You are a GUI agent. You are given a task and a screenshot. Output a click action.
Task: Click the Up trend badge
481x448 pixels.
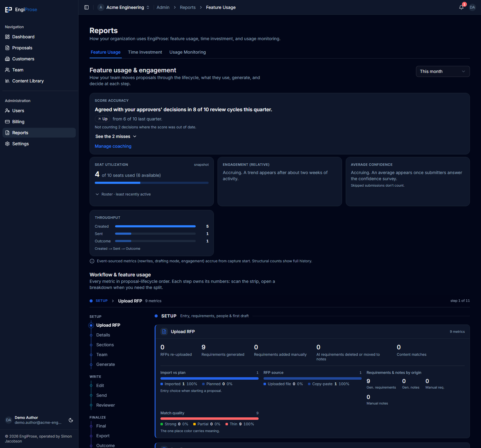[x=102, y=119]
